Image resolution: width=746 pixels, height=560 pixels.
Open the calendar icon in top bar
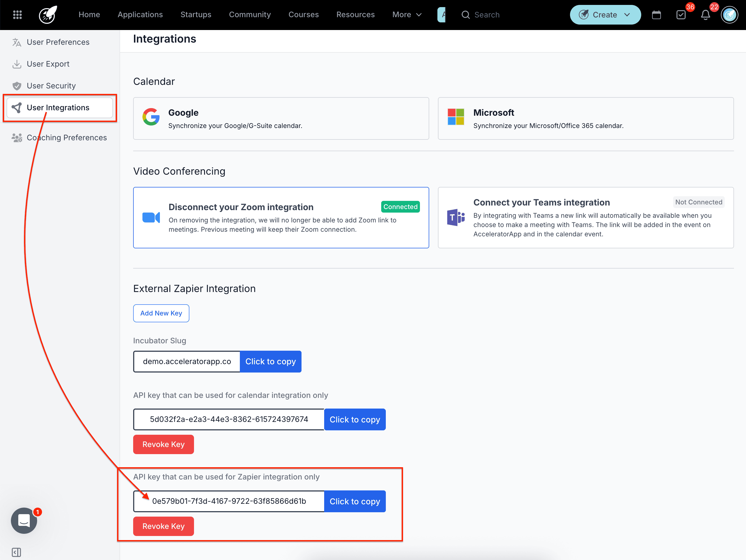point(656,15)
